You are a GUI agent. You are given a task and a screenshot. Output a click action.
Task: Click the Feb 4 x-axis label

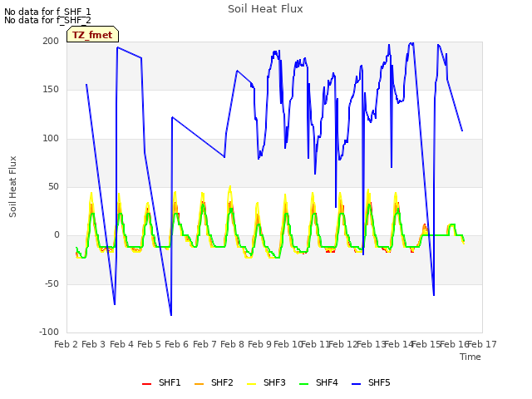coord(121,344)
